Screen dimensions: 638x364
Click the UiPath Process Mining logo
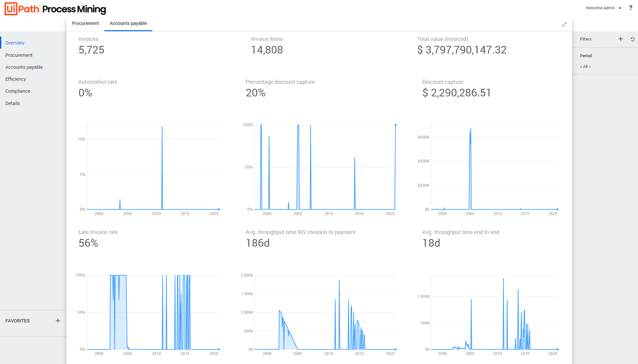pos(55,9)
